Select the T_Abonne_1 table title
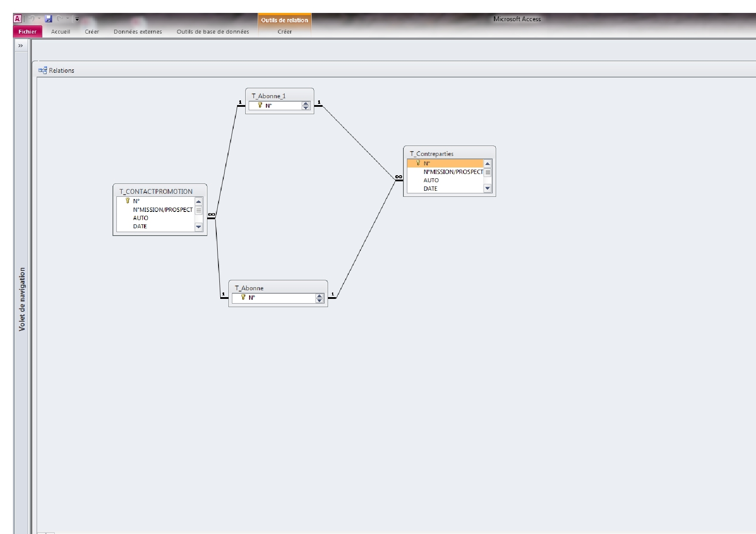Screen dimensions: 756x534 click(269, 96)
